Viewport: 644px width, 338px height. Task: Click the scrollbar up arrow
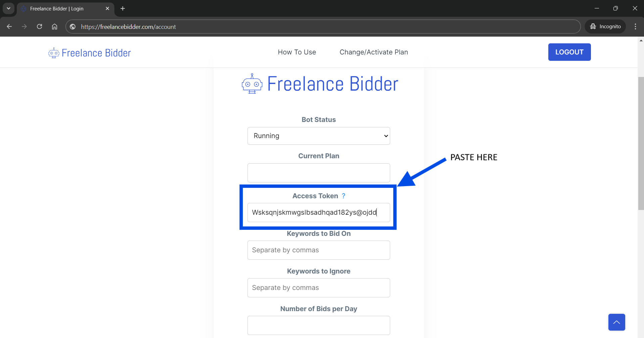click(641, 40)
